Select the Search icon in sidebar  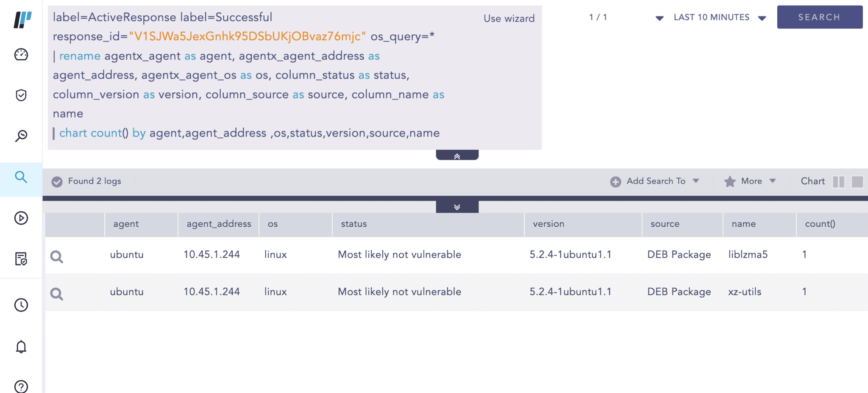click(x=21, y=177)
